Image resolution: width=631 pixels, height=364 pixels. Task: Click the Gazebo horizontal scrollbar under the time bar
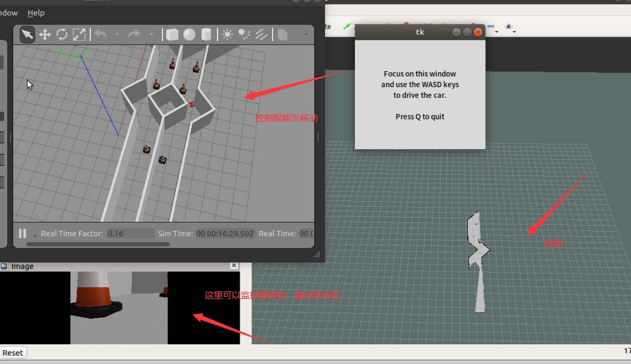[x=98, y=244]
